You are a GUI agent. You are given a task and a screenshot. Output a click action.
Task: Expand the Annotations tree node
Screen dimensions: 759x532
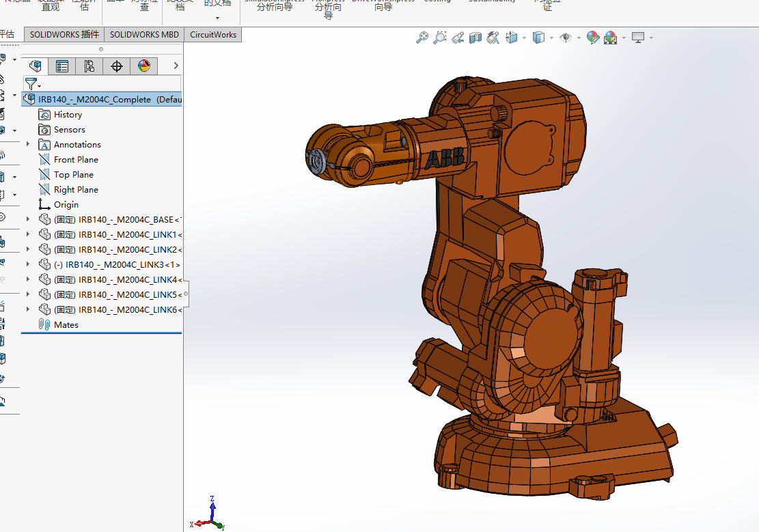(28, 145)
